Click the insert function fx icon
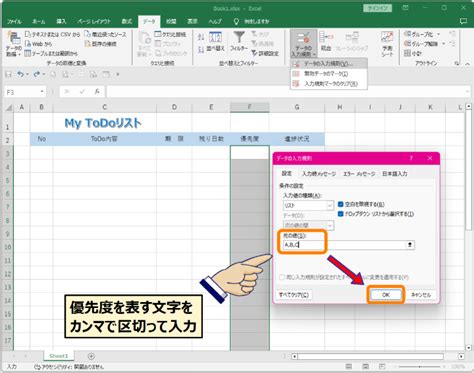The image size is (474, 373). 97,91
